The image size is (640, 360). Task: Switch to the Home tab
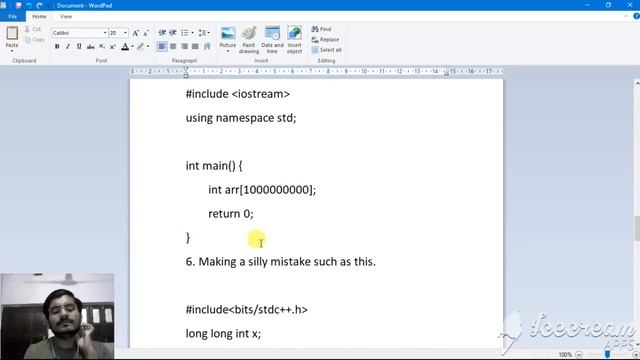pos(39,16)
